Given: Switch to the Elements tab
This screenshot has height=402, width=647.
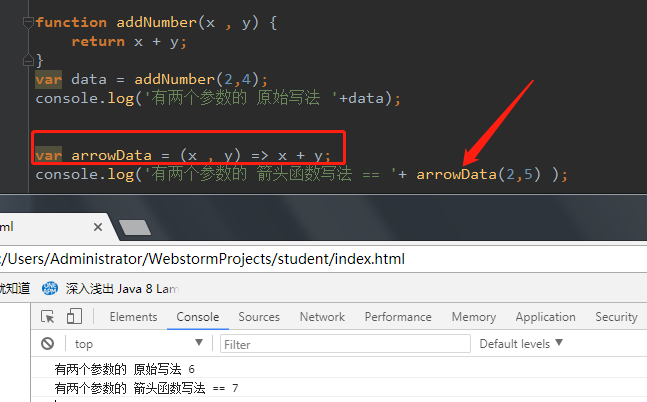Looking at the screenshot, I should pos(133,317).
